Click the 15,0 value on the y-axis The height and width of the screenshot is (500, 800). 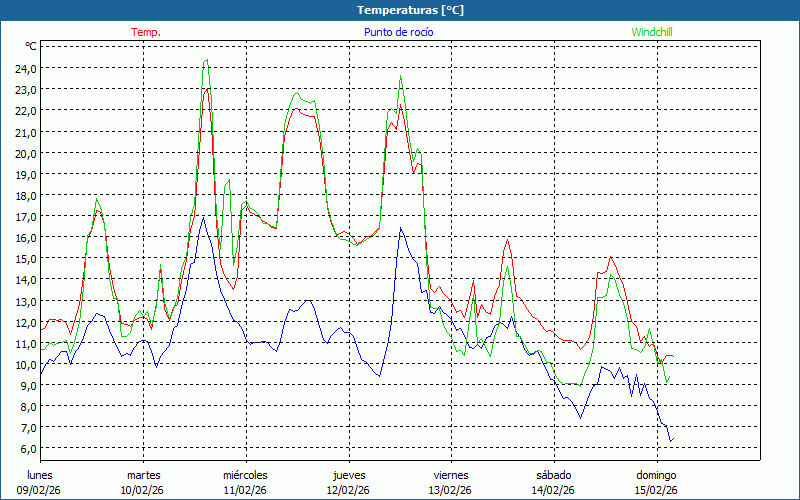[25, 258]
